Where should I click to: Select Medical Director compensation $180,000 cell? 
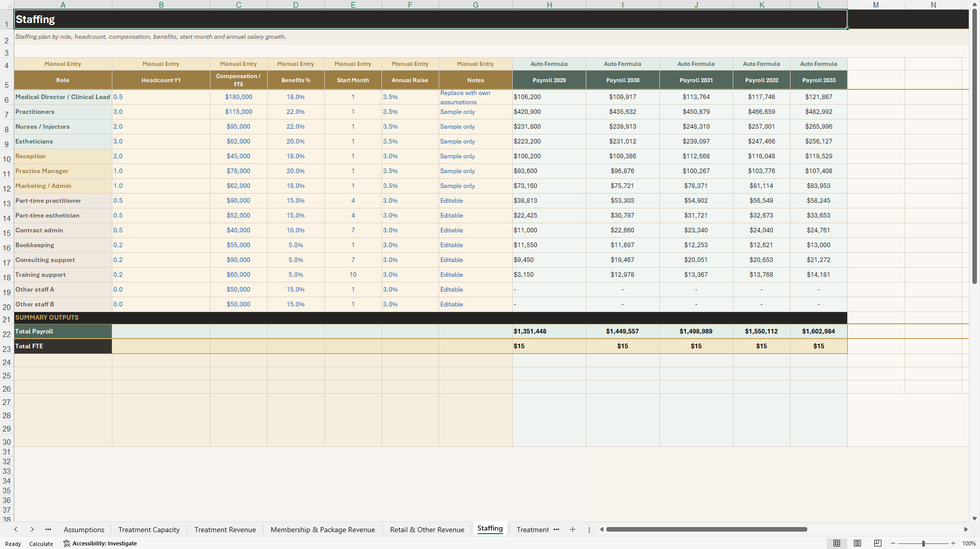pos(238,97)
